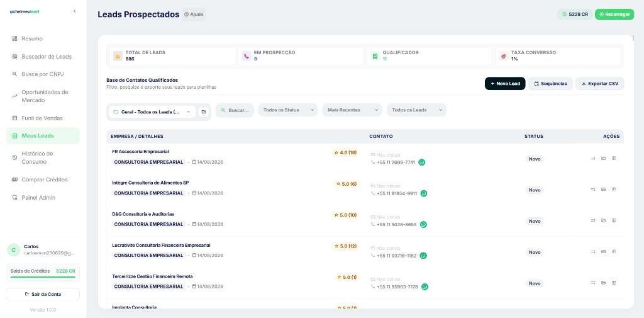Click the new folder icon beside folder selector
Image resolution: width=644 pixels, height=318 pixels.
[204, 112]
